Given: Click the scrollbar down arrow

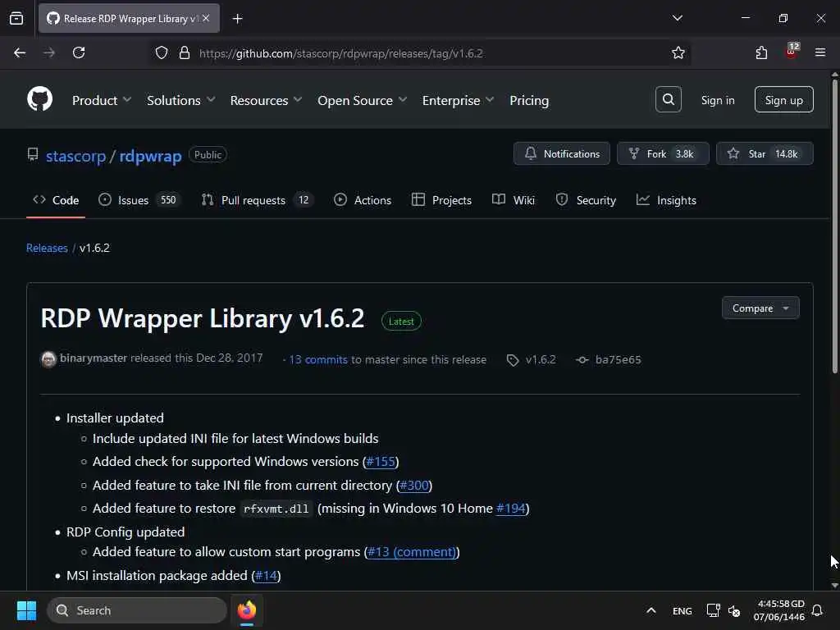Looking at the screenshot, I should coord(834,585).
